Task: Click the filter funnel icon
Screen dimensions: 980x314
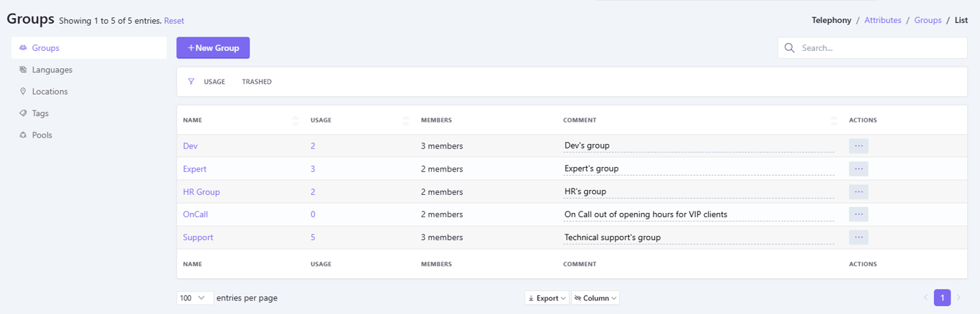Action: pos(191,82)
